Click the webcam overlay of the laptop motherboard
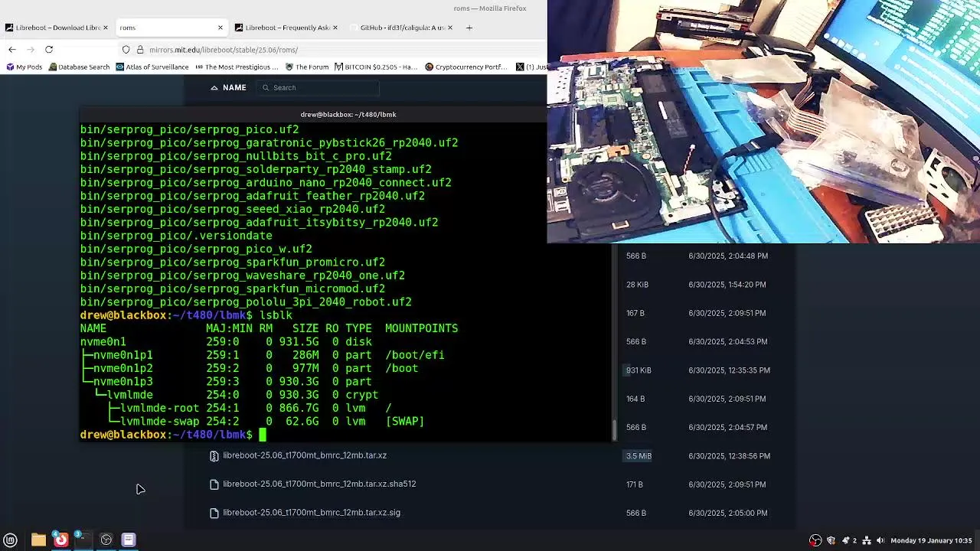The height and width of the screenshot is (551, 980). pyautogui.click(x=763, y=122)
